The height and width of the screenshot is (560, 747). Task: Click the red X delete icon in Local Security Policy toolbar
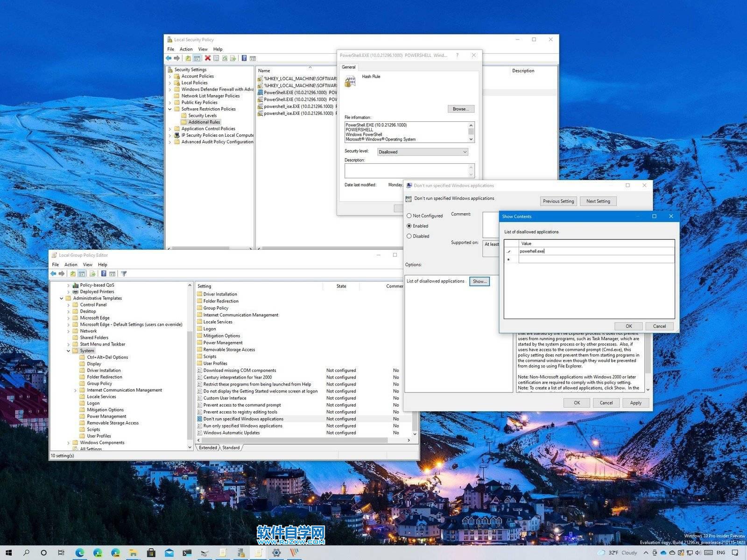pyautogui.click(x=207, y=58)
